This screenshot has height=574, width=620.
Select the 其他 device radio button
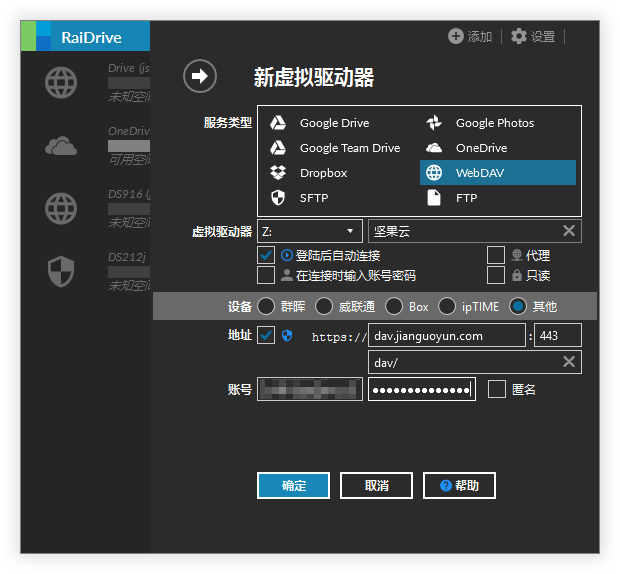[x=518, y=306]
